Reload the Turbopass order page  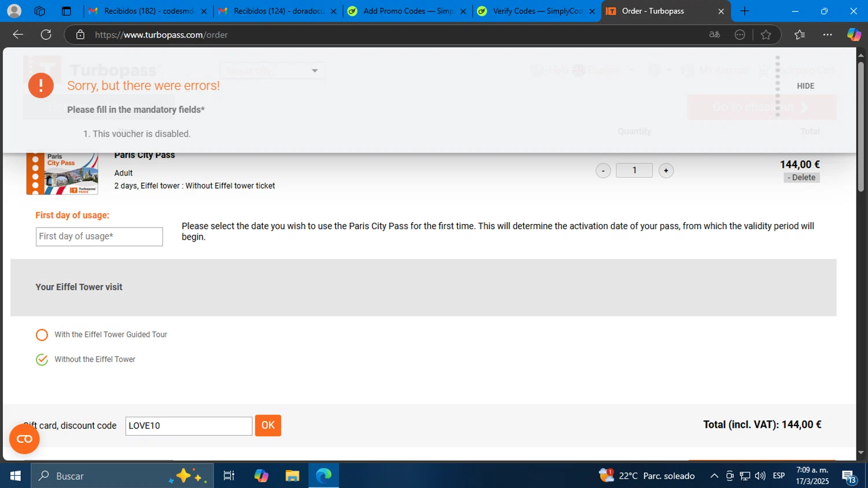46,35
